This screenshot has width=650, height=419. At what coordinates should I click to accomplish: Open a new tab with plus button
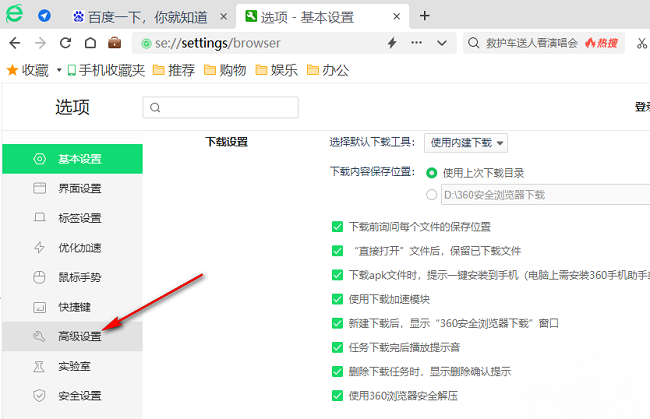(424, 16)
